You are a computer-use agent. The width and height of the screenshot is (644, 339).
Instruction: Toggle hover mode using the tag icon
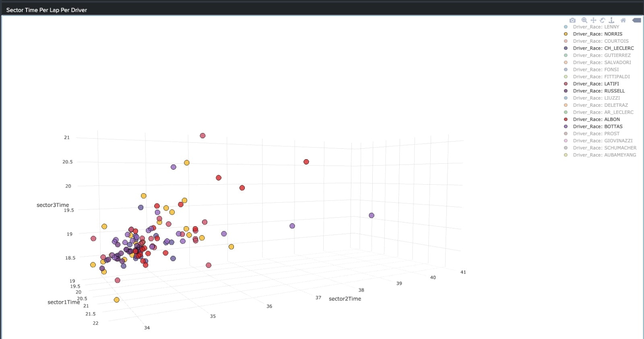[x=636, y=20]
